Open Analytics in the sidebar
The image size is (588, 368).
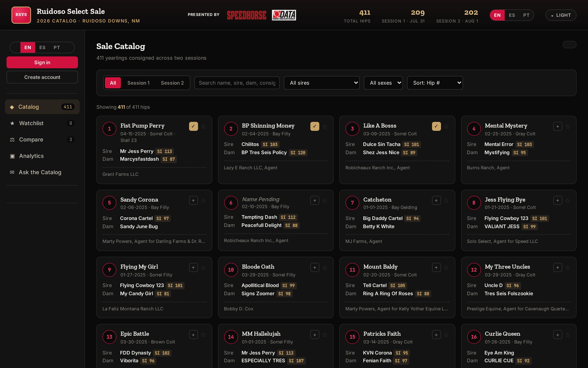[42, 156]
